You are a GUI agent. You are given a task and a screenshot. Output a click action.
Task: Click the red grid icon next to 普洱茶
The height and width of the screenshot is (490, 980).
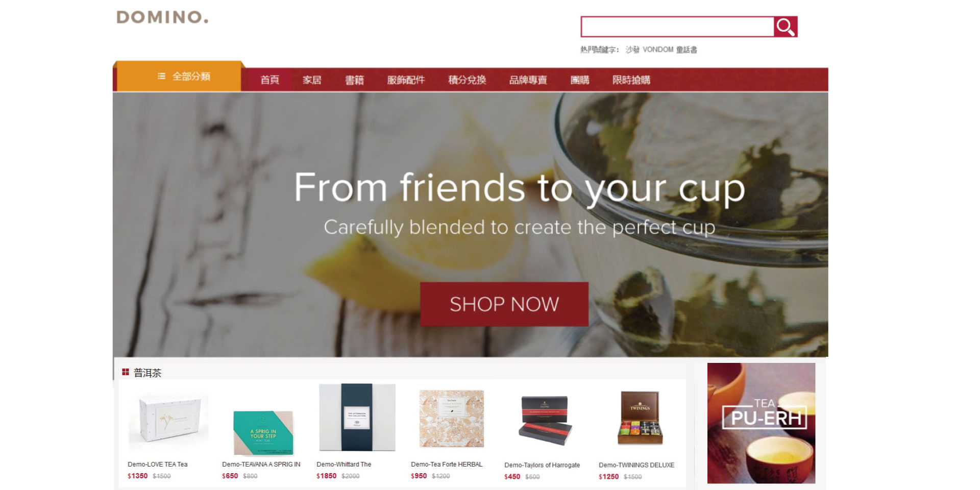(x=126, y=373)
